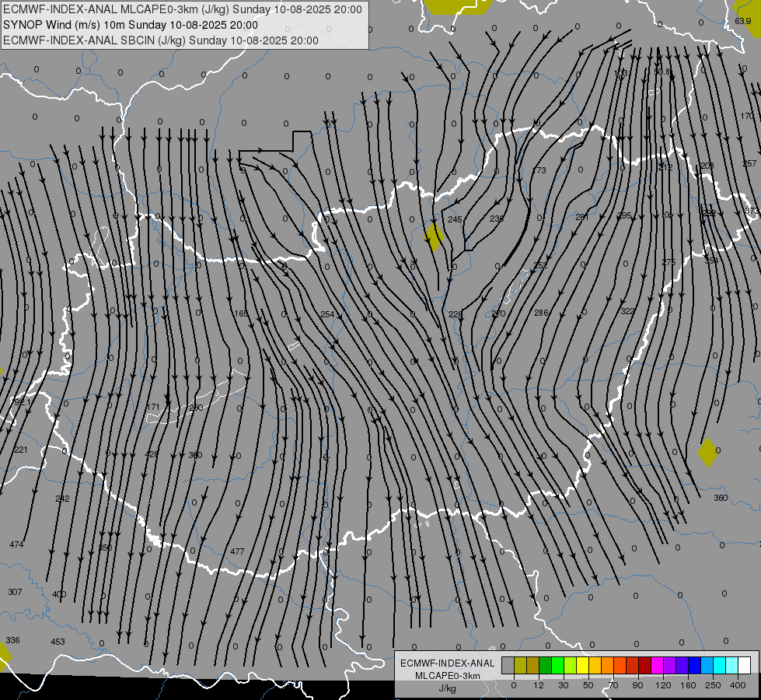This screenshot has height=700, width=761.
Task: Click the bright cyan legend swatch
Action: click(x=719, y=665)
